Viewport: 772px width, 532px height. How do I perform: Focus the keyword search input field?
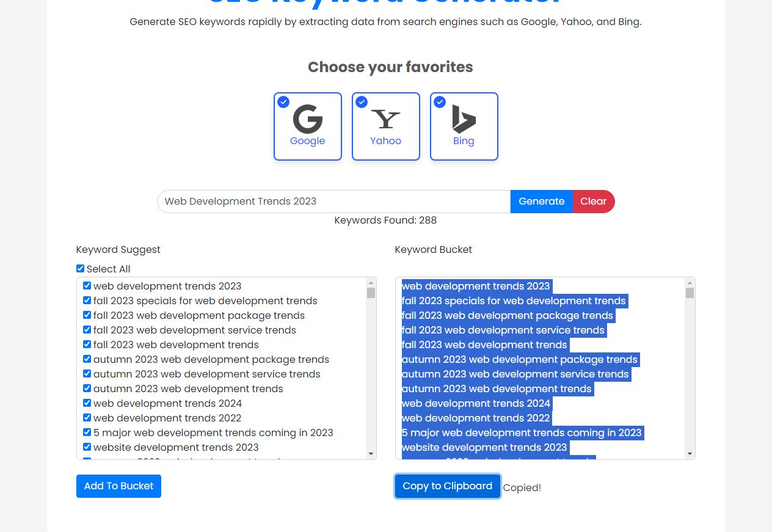click(333, 202)
